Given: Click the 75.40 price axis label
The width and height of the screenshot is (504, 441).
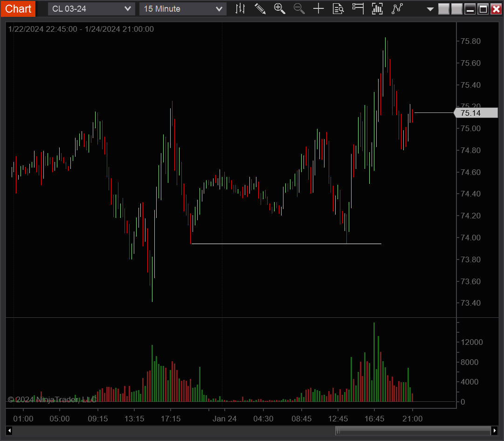Looking at the screenshot, I should (x=470, y=85).
